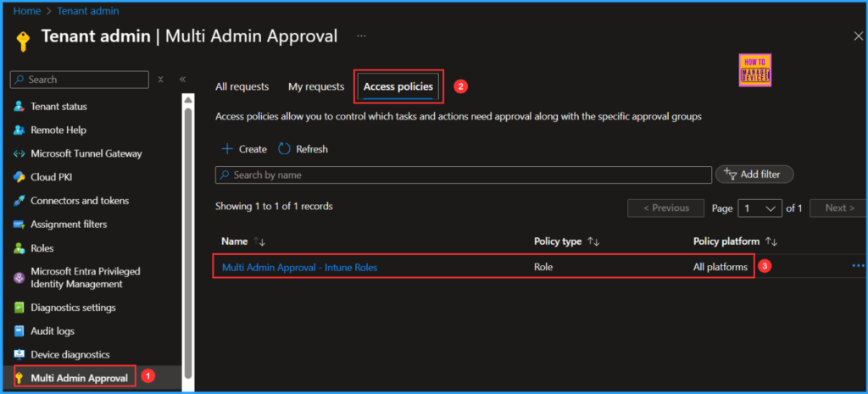
Task: Open Connectors and tokens menu item
Action: point(80,201)
